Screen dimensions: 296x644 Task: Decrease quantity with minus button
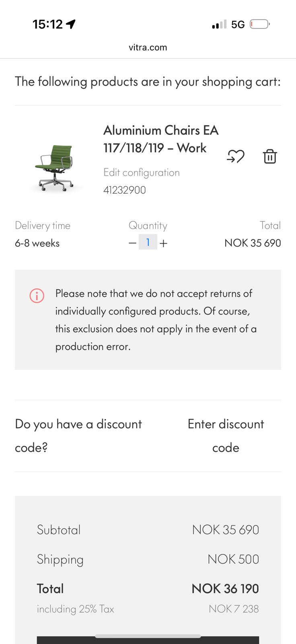pyautogui.click(x=132, y=243)
